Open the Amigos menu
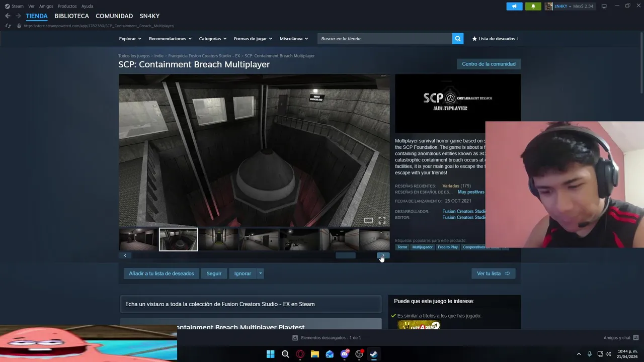Screen dimensions: 644x362 tap(46, 6)
